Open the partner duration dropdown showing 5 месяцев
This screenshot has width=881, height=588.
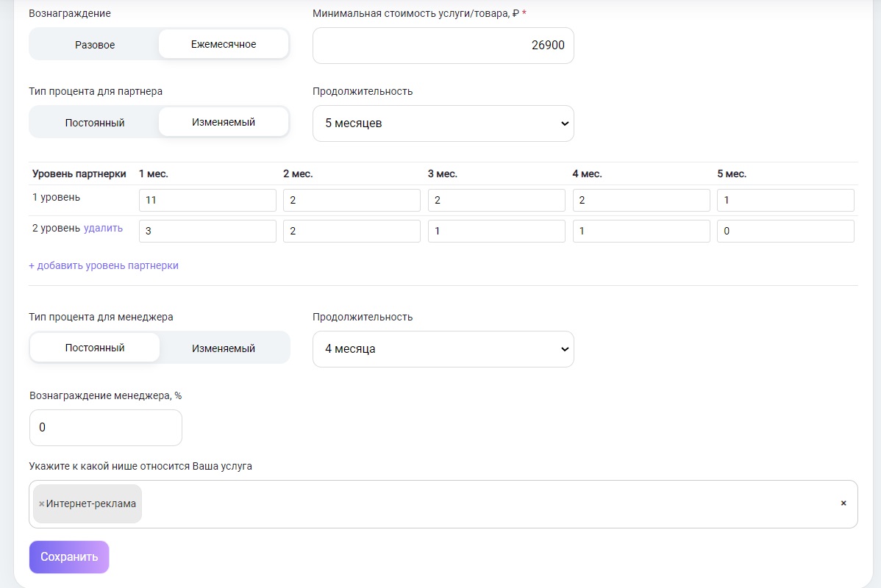pos(443,123)
